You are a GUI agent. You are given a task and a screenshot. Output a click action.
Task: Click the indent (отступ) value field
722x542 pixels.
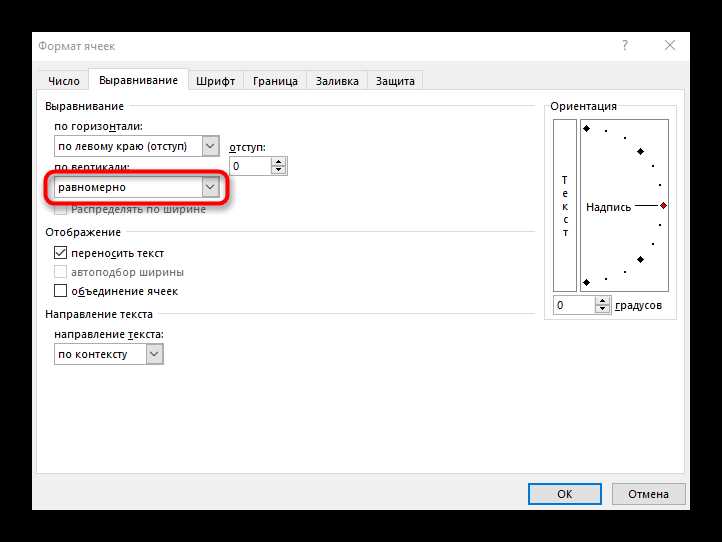(250, 166)
